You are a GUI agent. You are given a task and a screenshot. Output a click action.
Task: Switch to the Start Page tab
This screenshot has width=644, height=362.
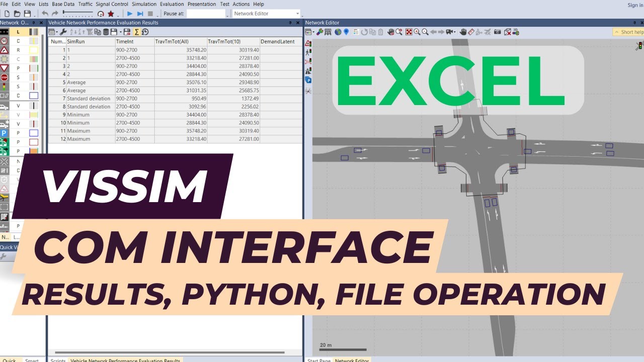click(x=319, y=360)
